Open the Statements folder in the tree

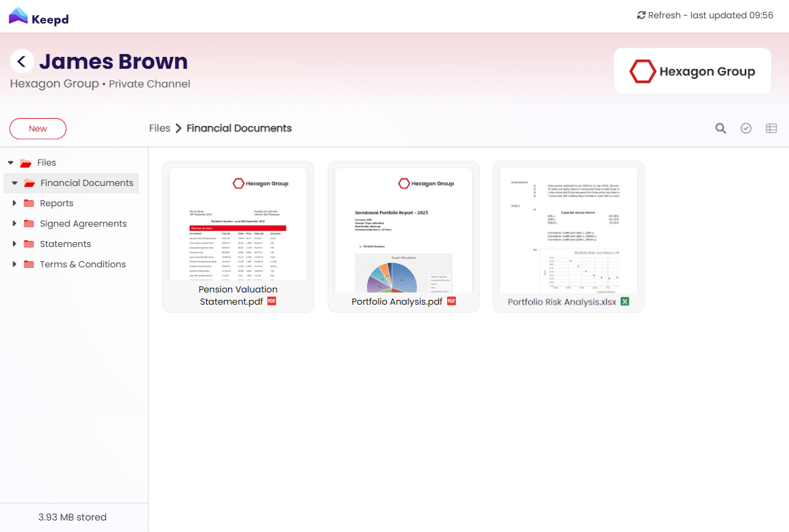coord(65,244)
